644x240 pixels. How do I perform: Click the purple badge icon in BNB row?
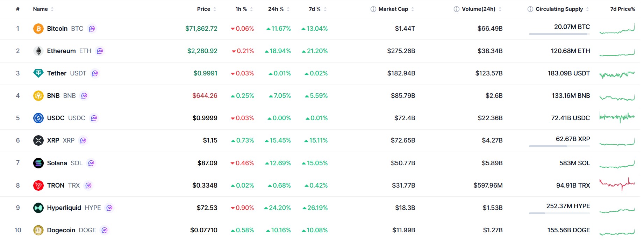(x=84, y=96)
